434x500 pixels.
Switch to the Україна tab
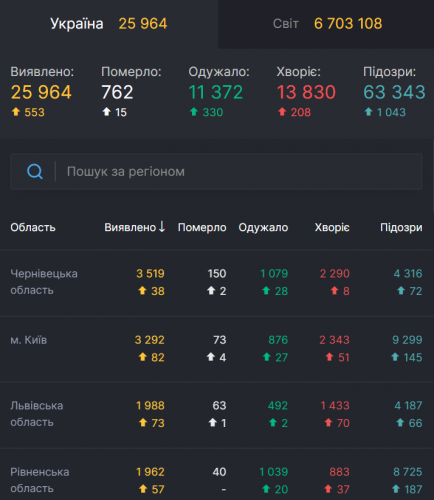click(x=109, y=24)
